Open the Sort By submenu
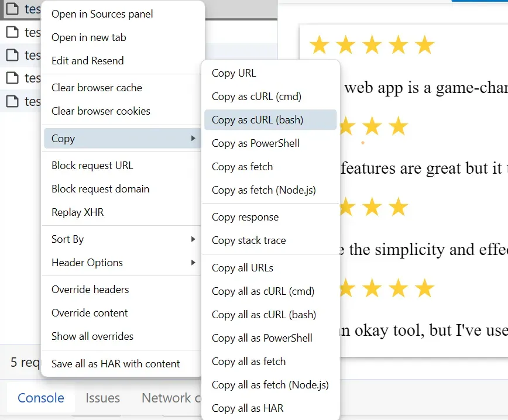 click(x=194, y=239)
